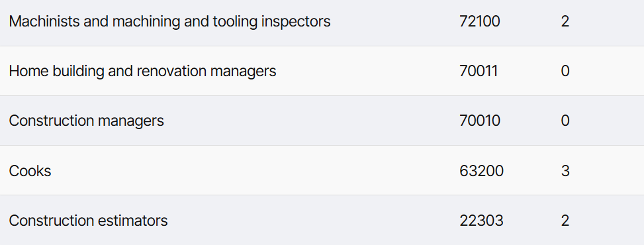This screenshot has width=644, height=245.
Task: Click the 0 in Home building row
Action: pos(565,71)
